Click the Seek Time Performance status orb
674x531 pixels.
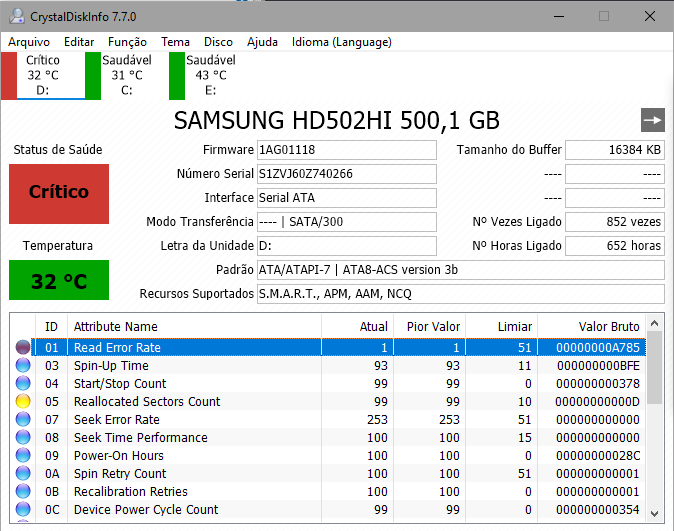[x=23, y=437]
